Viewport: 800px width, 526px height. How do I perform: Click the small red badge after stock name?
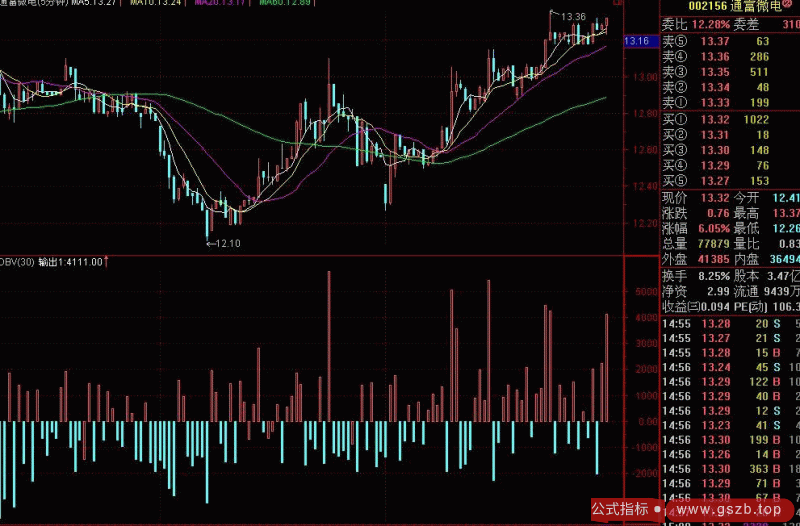click(x=787, y=5)
